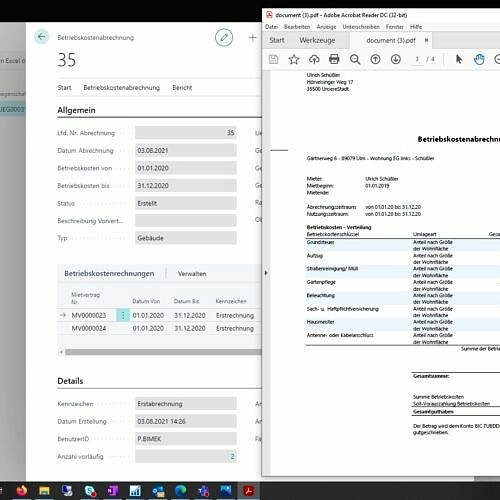Image resolution: width=500 pixels, height=500 pixels.
Task: Click the Datum Abrechnung field
Action: coord(186,150)
